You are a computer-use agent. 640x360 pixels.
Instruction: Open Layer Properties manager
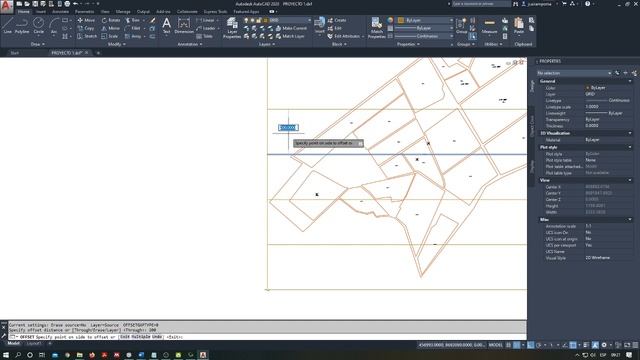click(232, 28)
